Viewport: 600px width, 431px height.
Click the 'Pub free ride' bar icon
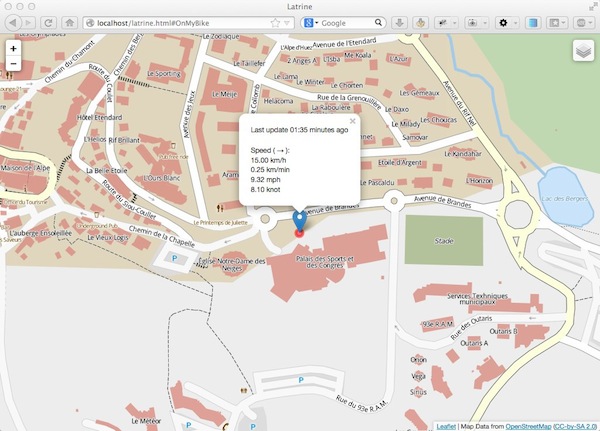[173, 146]
